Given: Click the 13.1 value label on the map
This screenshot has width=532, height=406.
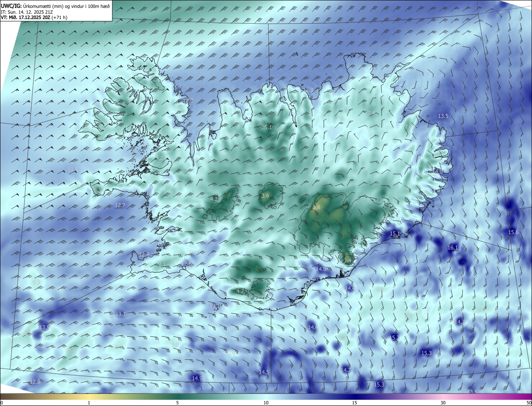Looking at the screenshot, I should (x=121, y=314).
